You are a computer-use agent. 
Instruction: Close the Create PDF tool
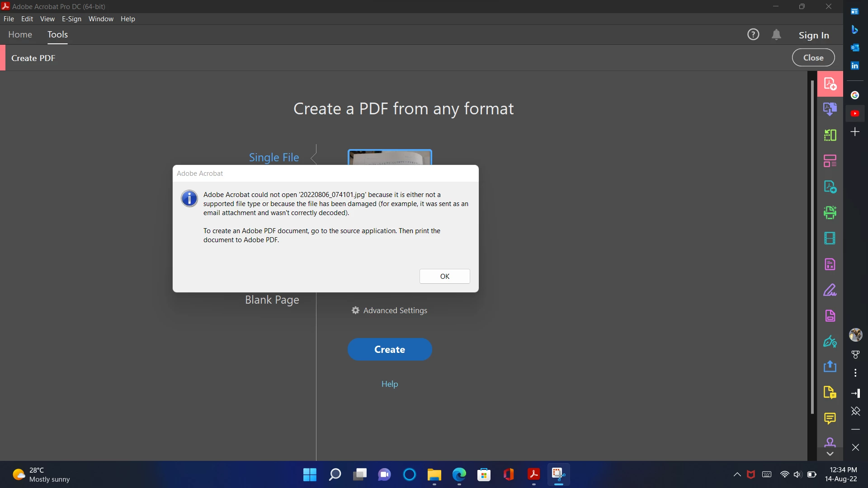pyautogui.click(x=813, y=58)
